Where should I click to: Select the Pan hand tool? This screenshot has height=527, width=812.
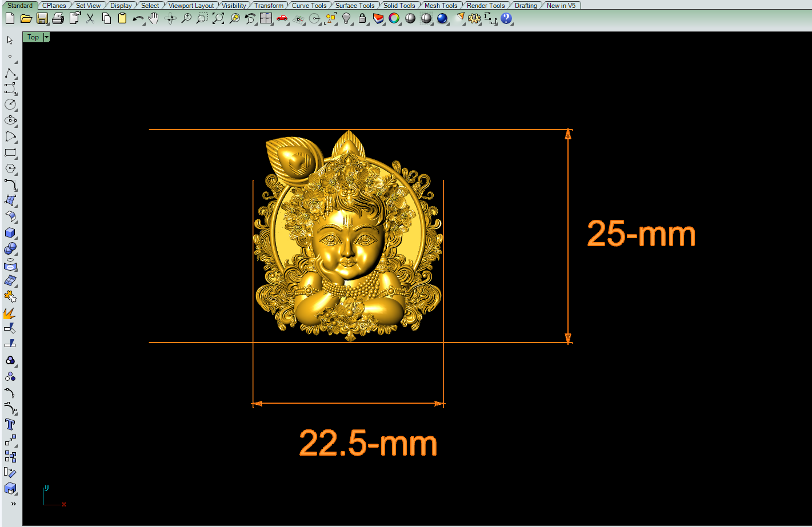pyautogui.click(x=153, y=19)
